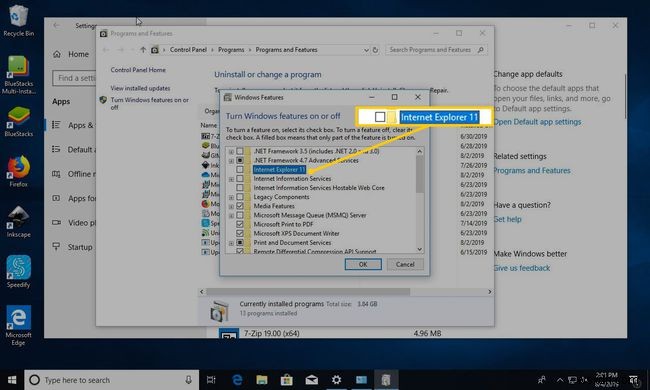Open Task View from the taskbar

[x=211, y=380]
